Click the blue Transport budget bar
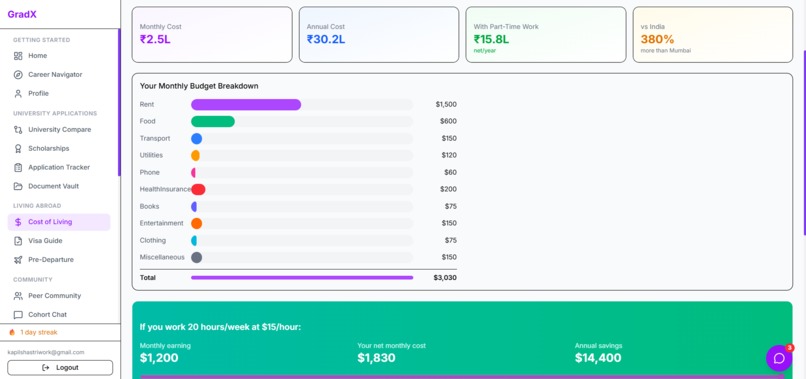 coord(196,138)
